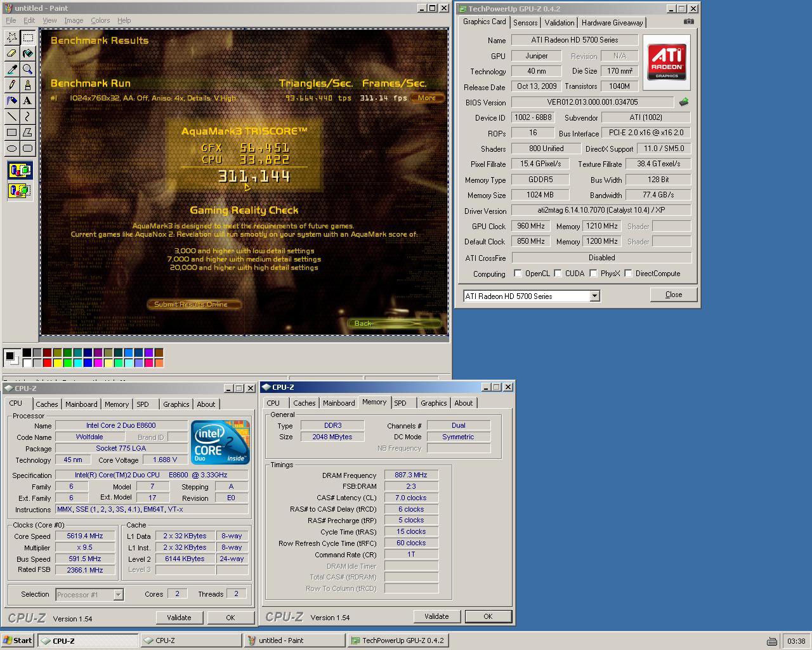Select opaque selection mode option in Paint
The height and width of the screenshot is (650, 812).
pos(20,170)
